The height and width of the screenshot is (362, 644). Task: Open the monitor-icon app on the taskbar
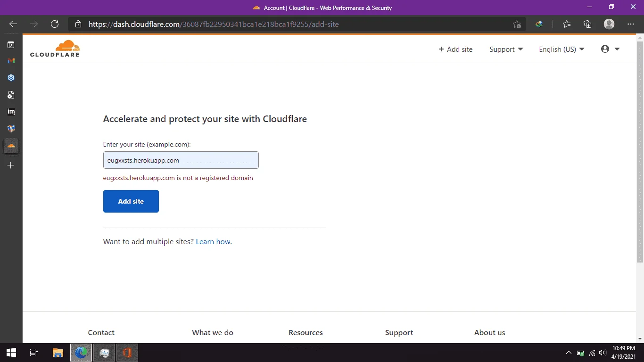pyautogui.click(x=104, y=353)
